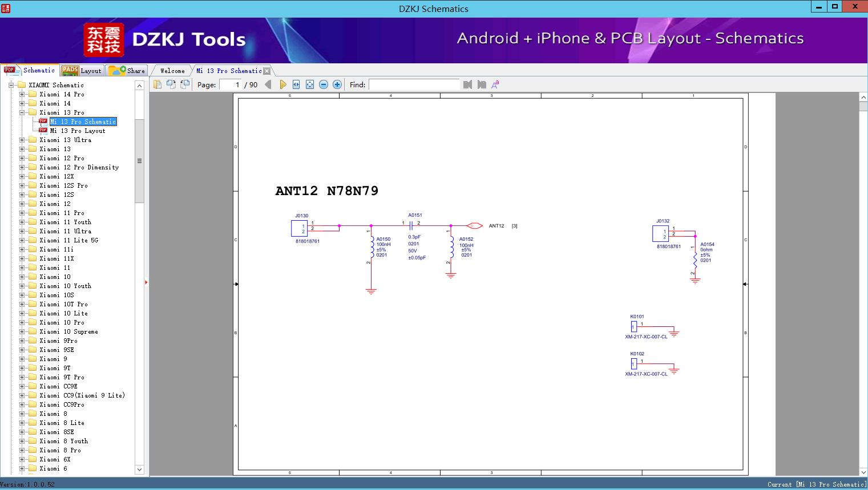Select the Xiaomi 11 Lite 5G tree row
Screen dimensions: 868x490
point(68,240)
